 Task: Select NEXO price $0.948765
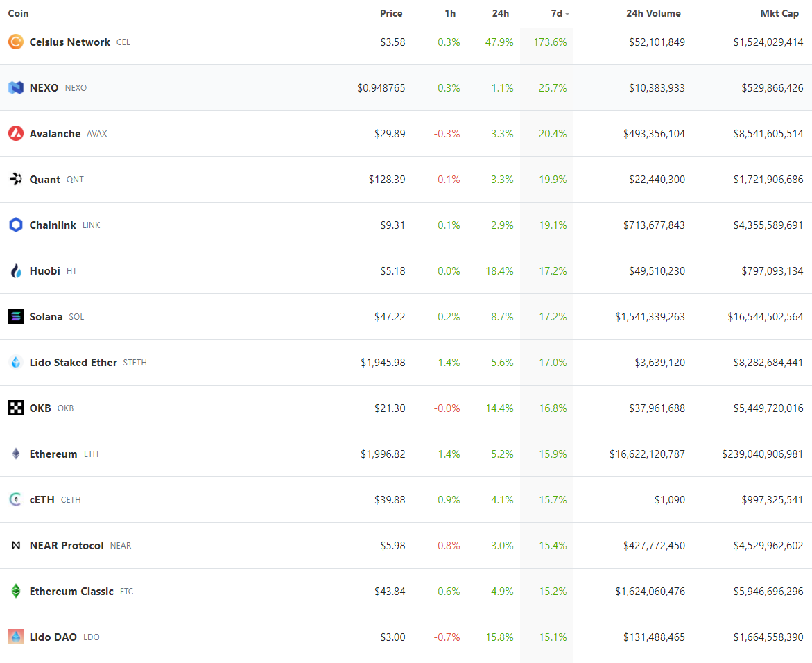pos(381,88)
